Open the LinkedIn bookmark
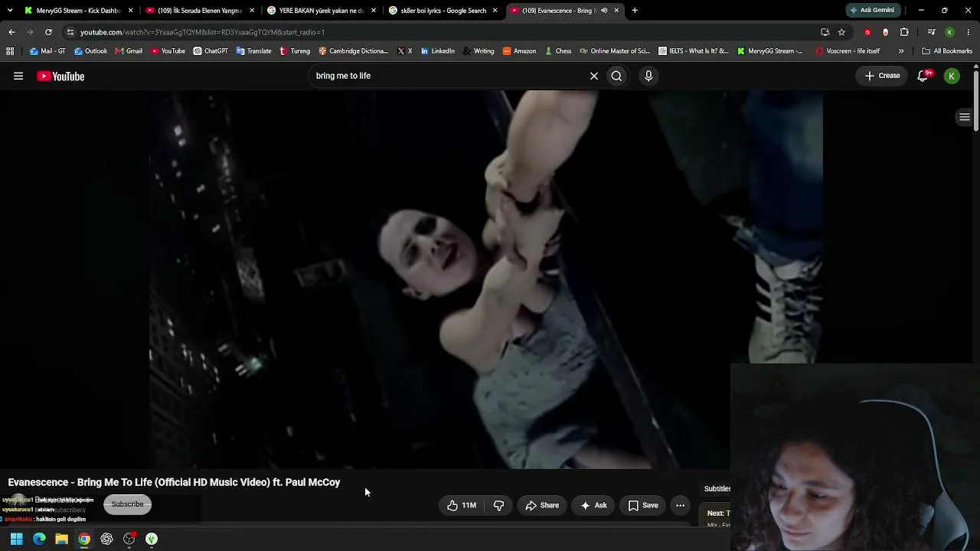980x551 pixels. pyautogui.click(x=437, y=51)
